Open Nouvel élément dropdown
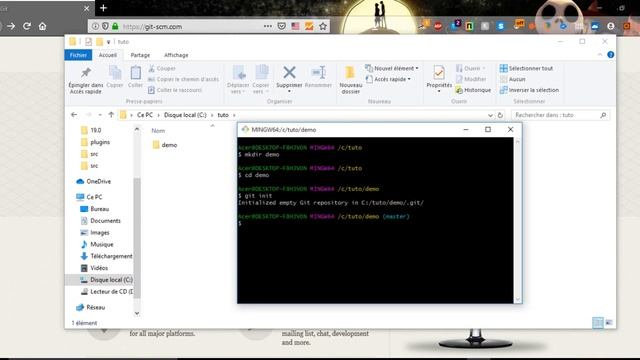Viewport: 640px width, 360px height. 392,68
